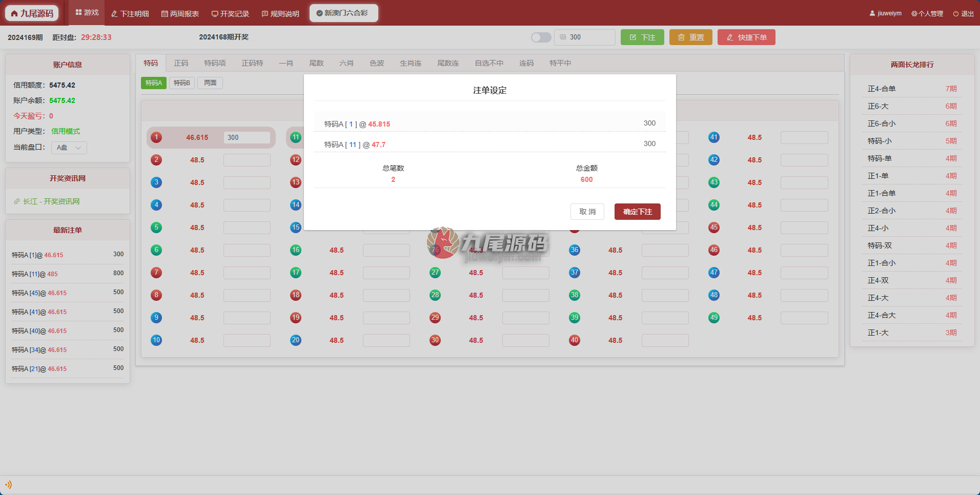The image size is (980, 495).
Task: Click the 九尾源码 home logo
Action: pyautogui.click(x=32, y=13)
